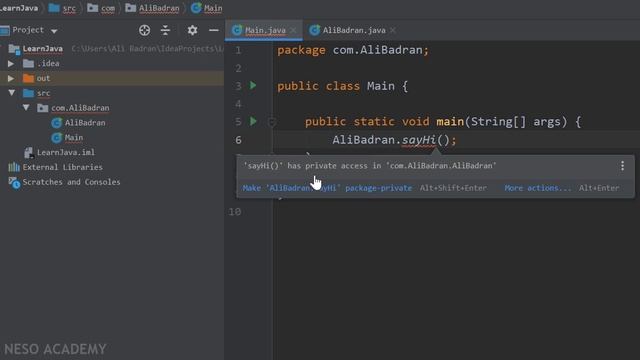Click AliBadran breadcrumb in navigation bar
The height and width of the screenshot is (360, 640).
[159, 8]
